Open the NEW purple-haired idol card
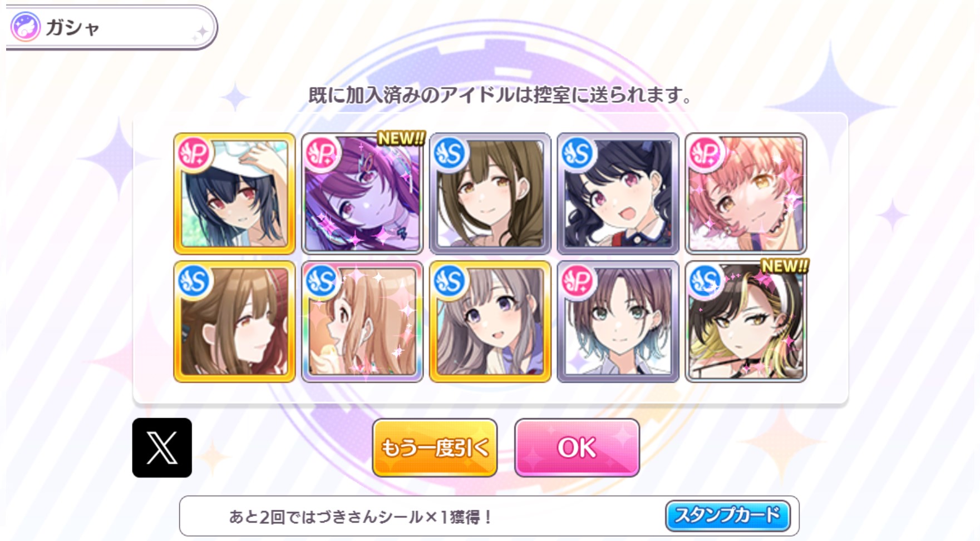 tap(362, 193)
